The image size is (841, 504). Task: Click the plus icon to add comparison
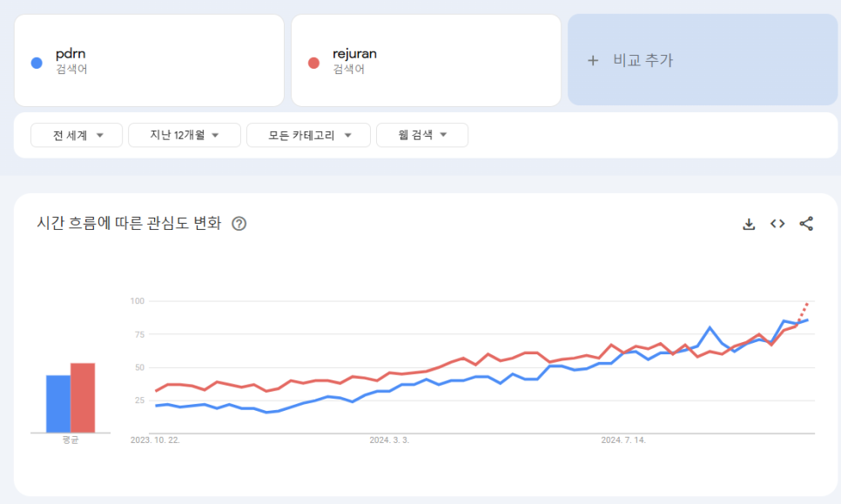593,61
